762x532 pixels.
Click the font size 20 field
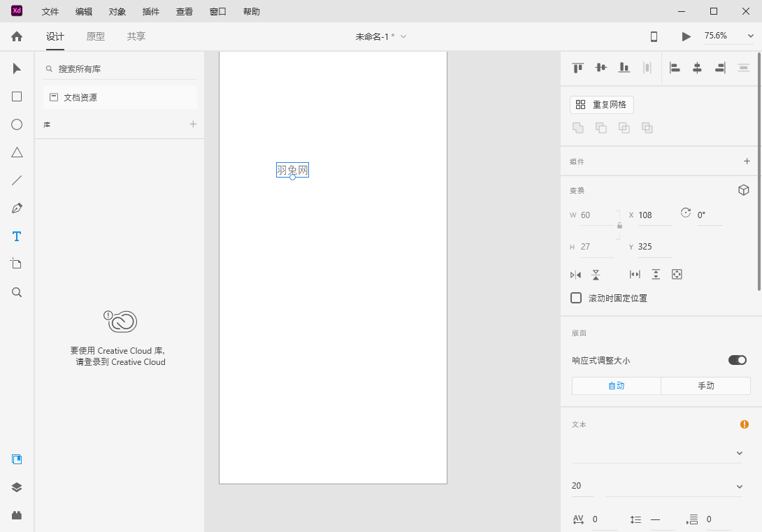tap(582, 486)
